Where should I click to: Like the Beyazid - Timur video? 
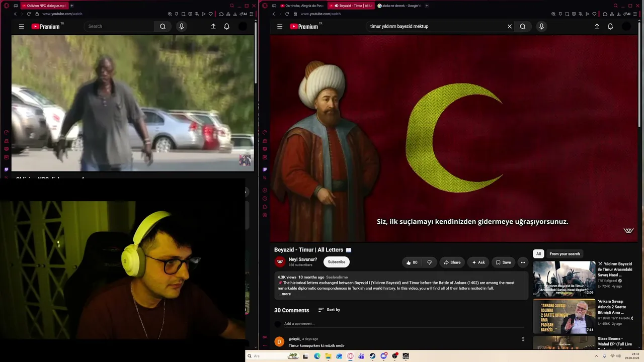tap(412, 262)
